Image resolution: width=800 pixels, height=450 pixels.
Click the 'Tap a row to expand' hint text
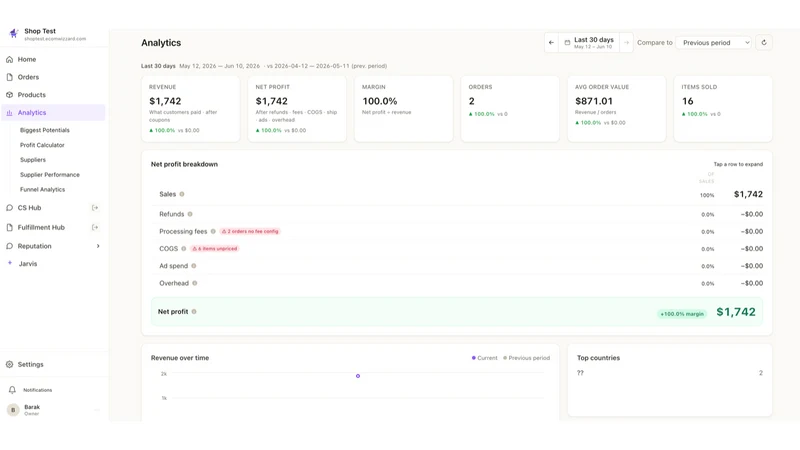pyautogui.click(x=738, y=164)
